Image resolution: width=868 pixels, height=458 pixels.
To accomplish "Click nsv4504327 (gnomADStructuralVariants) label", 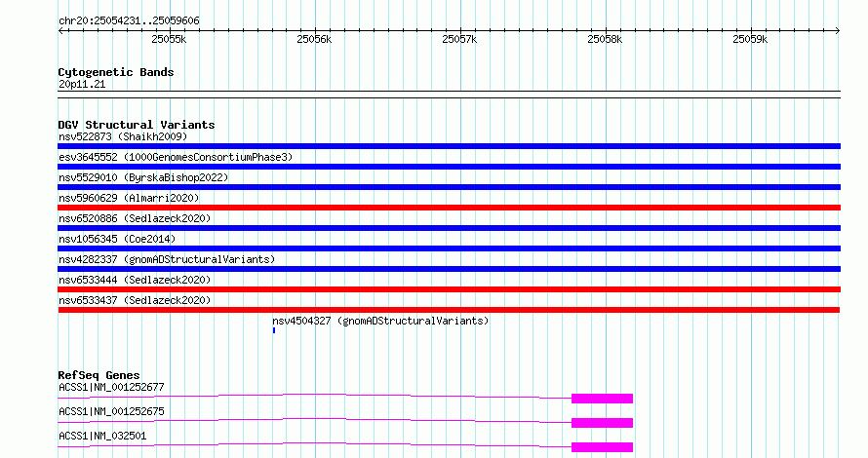I will [x=380, y=321].
